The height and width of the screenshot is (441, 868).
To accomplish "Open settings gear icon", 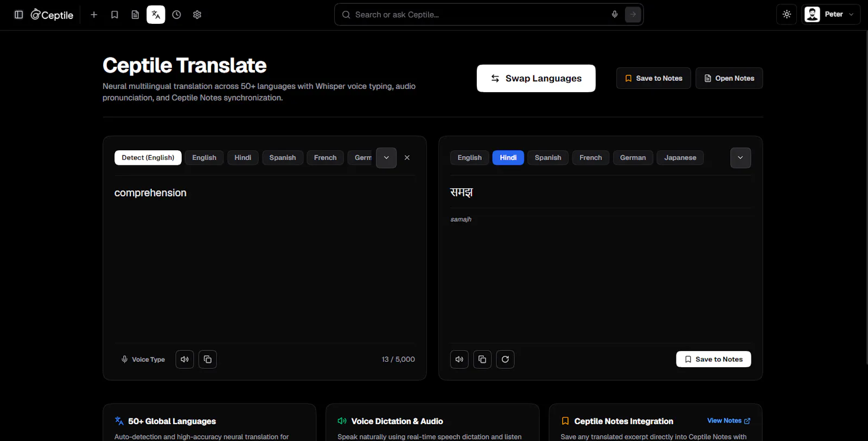I will click(x=197, y=15).
